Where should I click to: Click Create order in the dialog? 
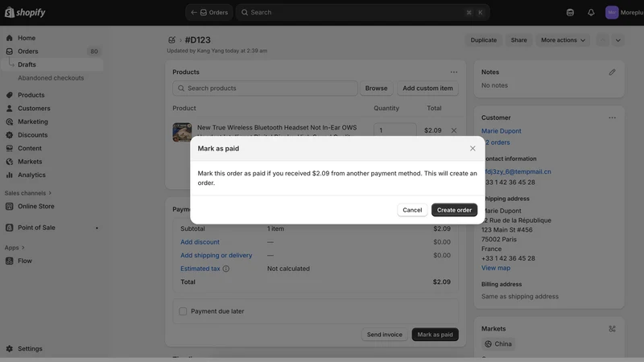[x=454, y=210]
